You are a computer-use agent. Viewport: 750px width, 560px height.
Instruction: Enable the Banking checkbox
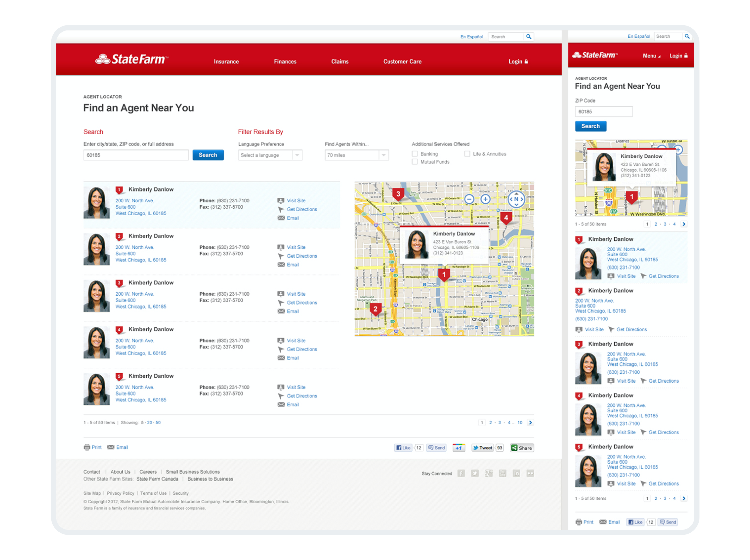(x=415, y=154)
